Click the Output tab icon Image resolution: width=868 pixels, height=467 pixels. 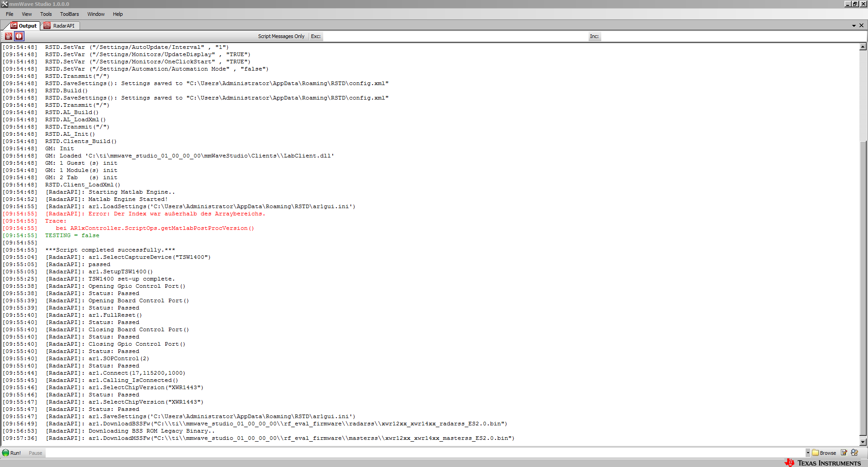click(x=14, y=26)
